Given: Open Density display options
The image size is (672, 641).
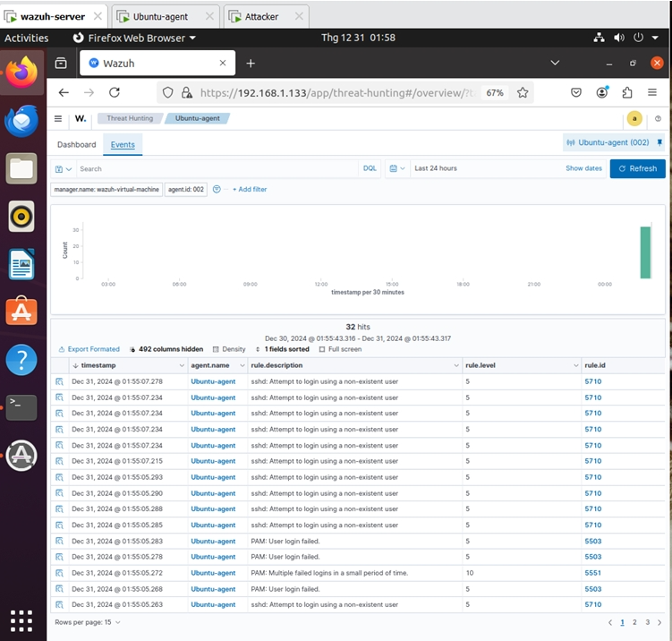Looking at the screenshot, I should pyautogui.click(x=229, y=349).
